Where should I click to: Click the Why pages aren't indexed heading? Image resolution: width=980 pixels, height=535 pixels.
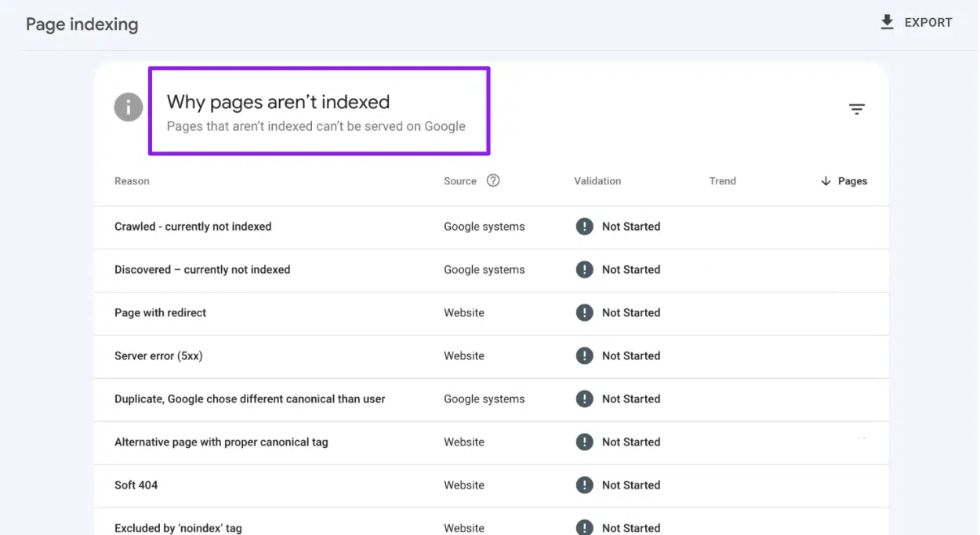pos(278,102)
